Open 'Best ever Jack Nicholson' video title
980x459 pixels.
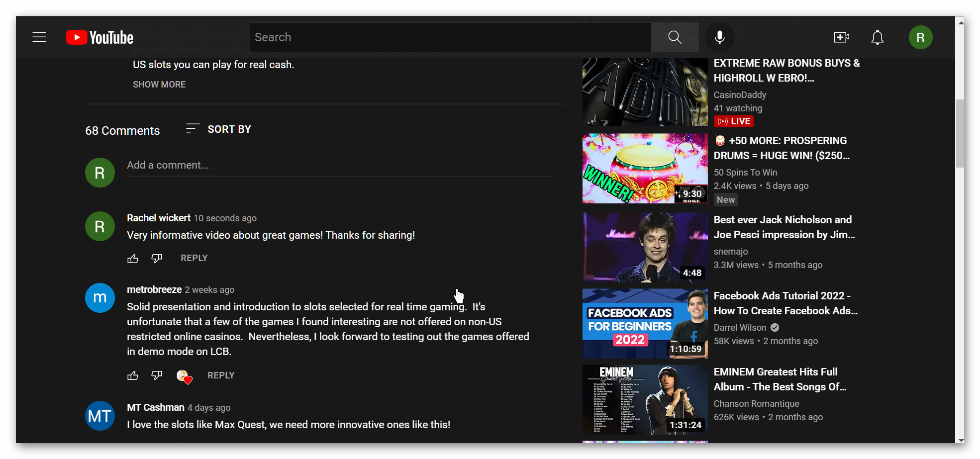[784, 227]
